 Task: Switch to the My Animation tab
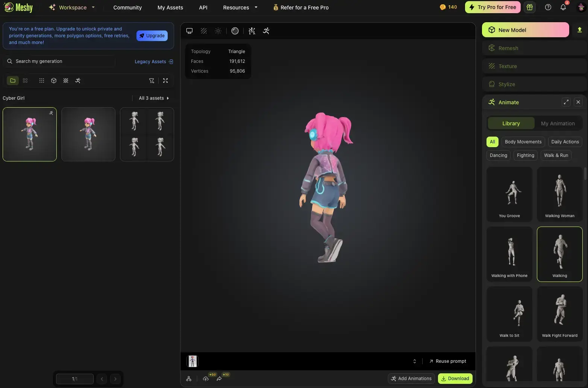coord(558,123)
